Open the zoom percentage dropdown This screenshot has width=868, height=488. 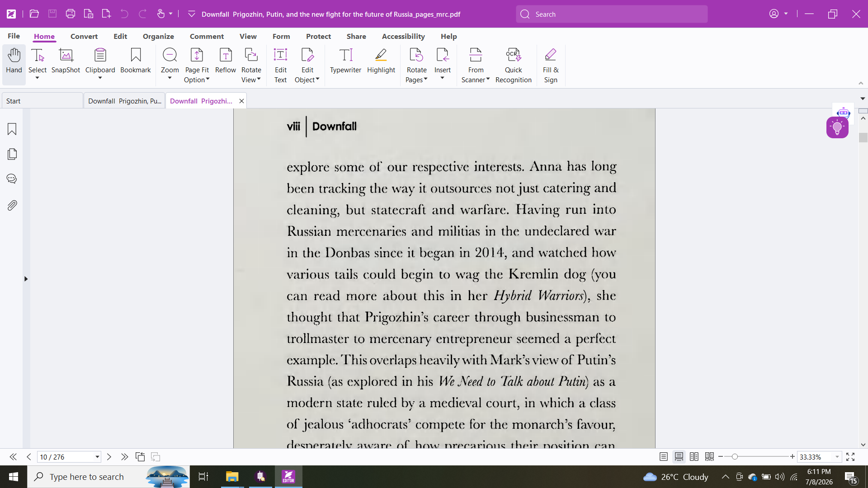coord(837,457)
